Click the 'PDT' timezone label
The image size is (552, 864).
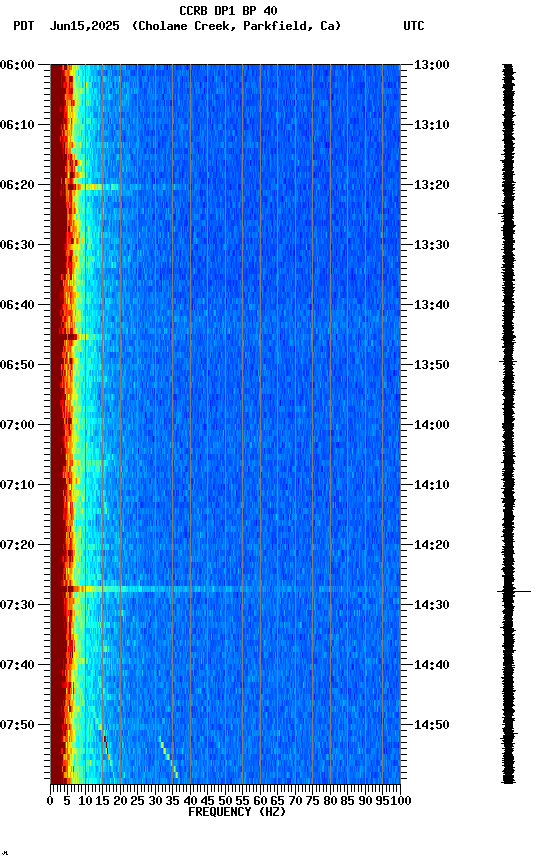(x=24, y=26)
